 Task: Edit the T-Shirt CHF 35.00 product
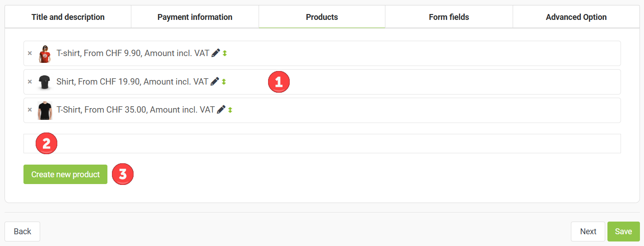click(x=221, y=109)
